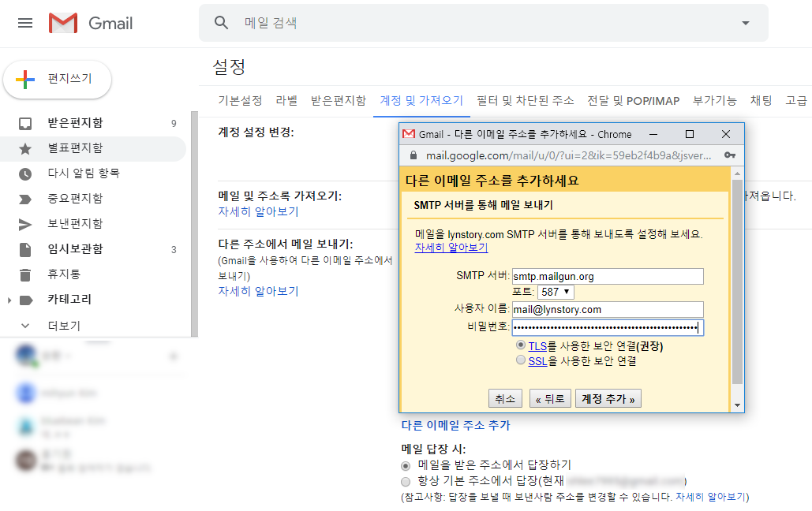Minimize the popup Chrome window
This screenshot has width=812, height=511.
pos(653,134)
